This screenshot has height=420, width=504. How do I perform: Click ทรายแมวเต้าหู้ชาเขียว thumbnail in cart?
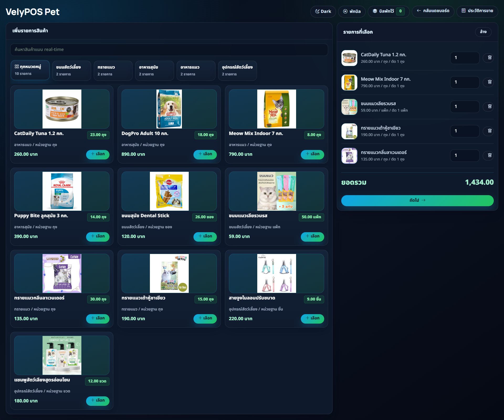pyautogui.click(x=349, y=131)
